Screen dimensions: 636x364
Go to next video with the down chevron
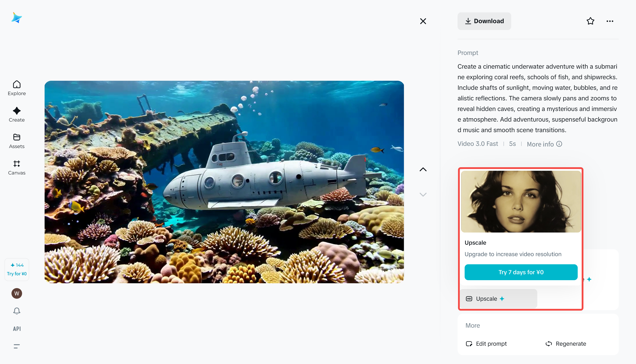click(423, 194)
